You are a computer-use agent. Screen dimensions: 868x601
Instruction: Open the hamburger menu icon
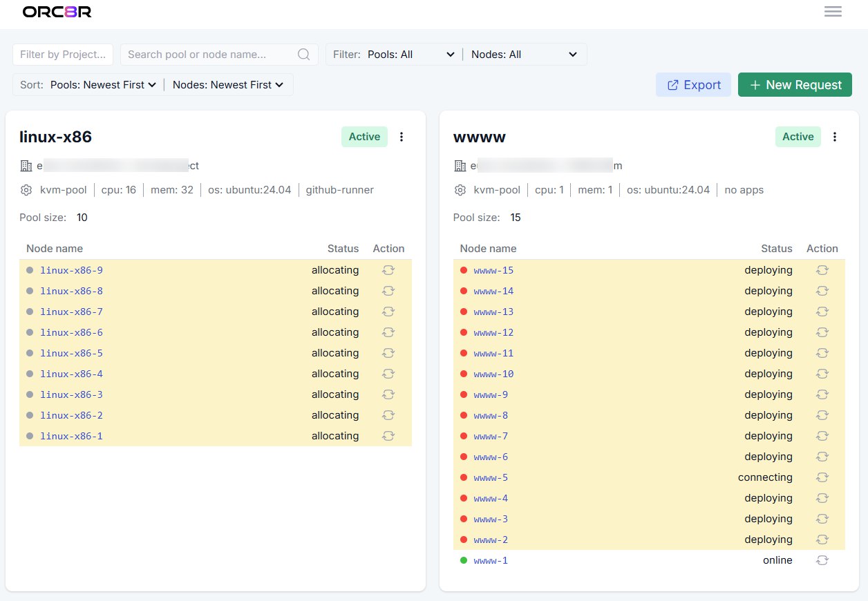[833, 12]
